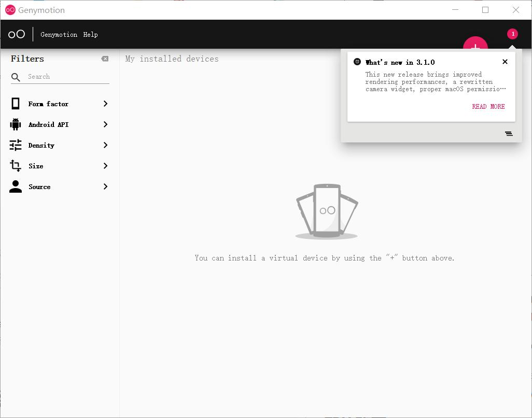The height and width of the screenshot is (418, 532).
Task: Click the Android API robot icon
Action: pyautogui.click(x=15, y=124)
